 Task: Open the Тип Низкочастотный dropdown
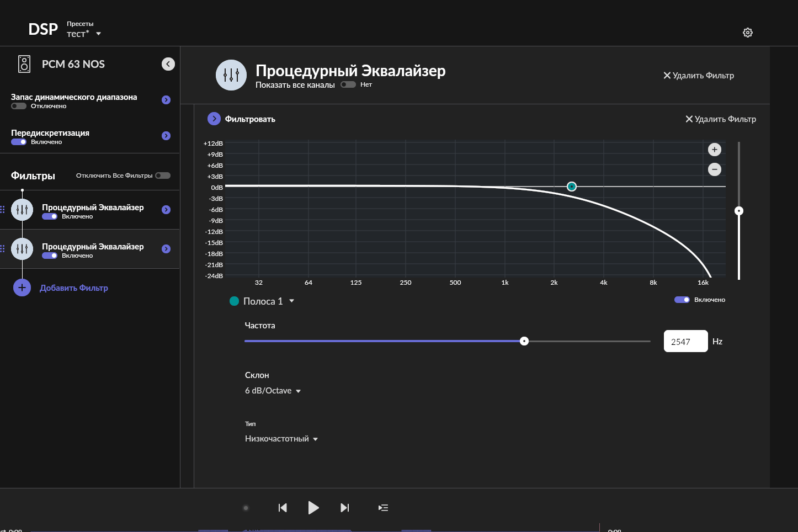(281, 439)
